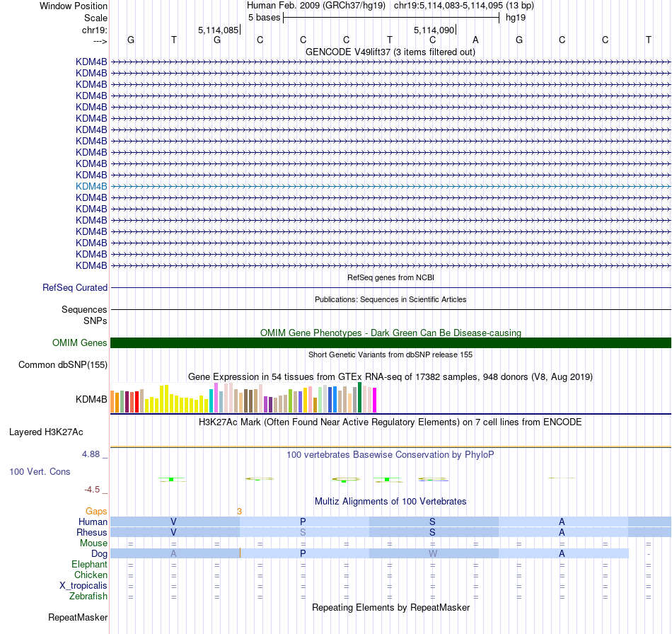Click the orange 3 gap count

(x=239, y=512)
